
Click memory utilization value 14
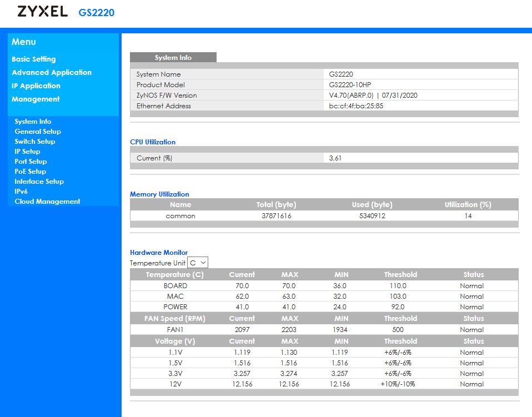(x=468, y=216)
